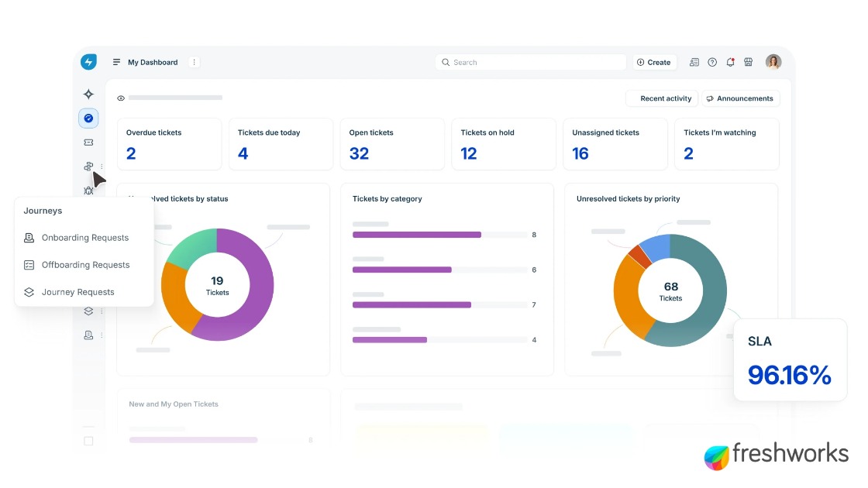This screenshot has width=868, height=488.
Task: Click the Journey Requests layers icon
Action: pyautogui.click(x=29, y=291)
